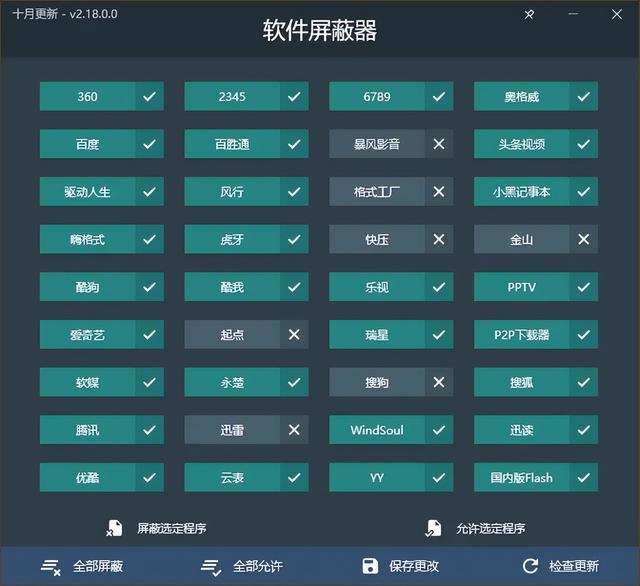Toggle the 迅雷 blocking state
The image size is (640, 586).
click(294, 430)
